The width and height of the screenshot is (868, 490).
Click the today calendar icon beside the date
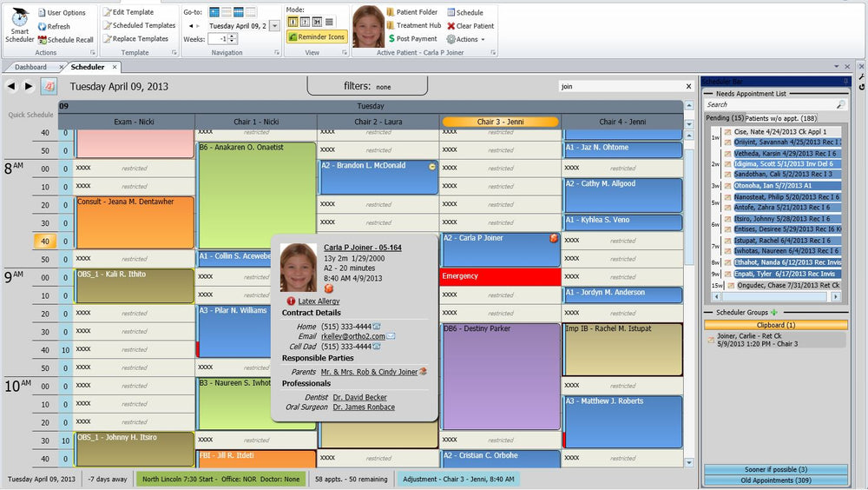(x=49, y=86)
